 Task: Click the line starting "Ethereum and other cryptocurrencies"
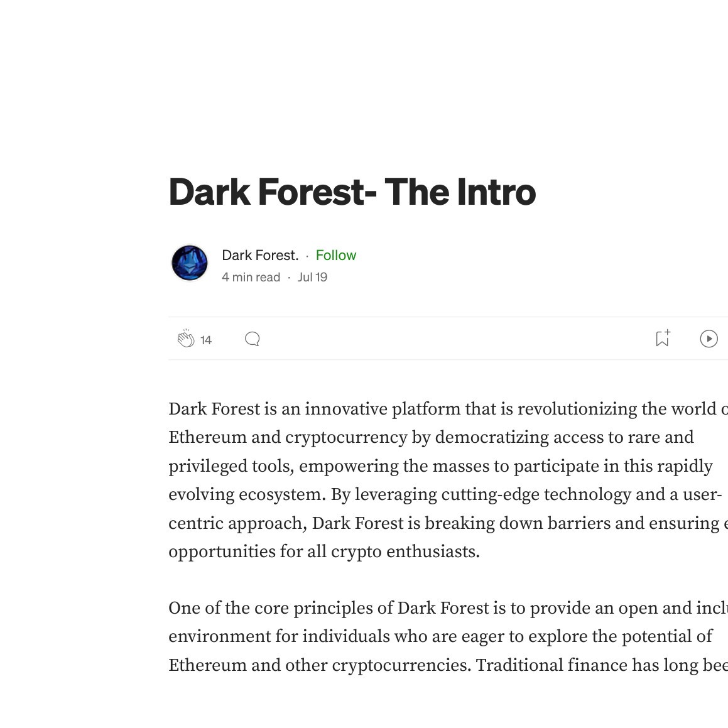(446, 665)
